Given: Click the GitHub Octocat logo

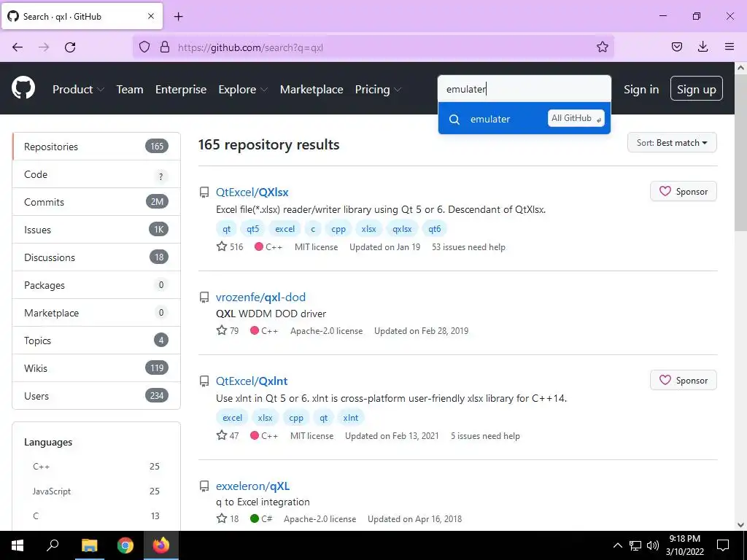Looking at the screenshot, I should (23, 88).
